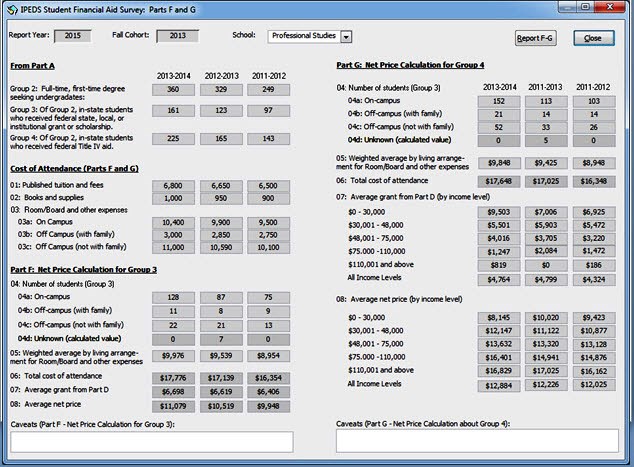The height and width of the screenshot is (467, 634).
Task: Click Part G unknown calculated value 5
Action: (546, 141)
